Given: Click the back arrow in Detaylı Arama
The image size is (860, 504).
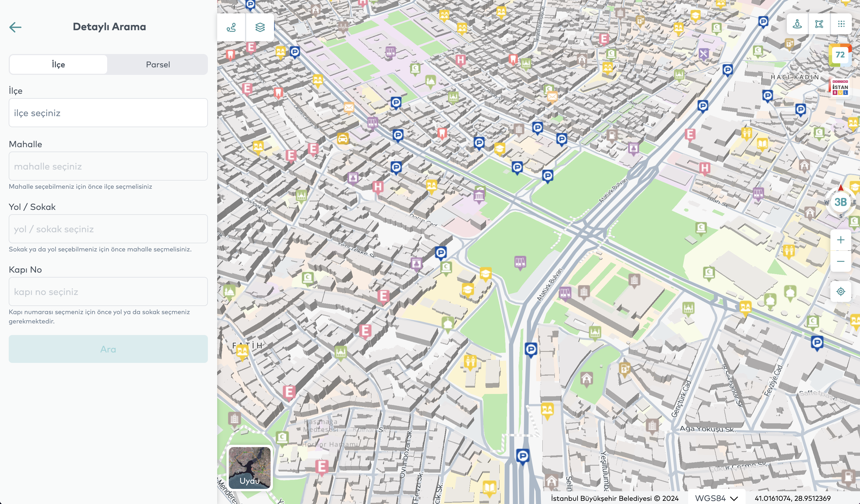Looking at the screenshot, I should point(15,27).
